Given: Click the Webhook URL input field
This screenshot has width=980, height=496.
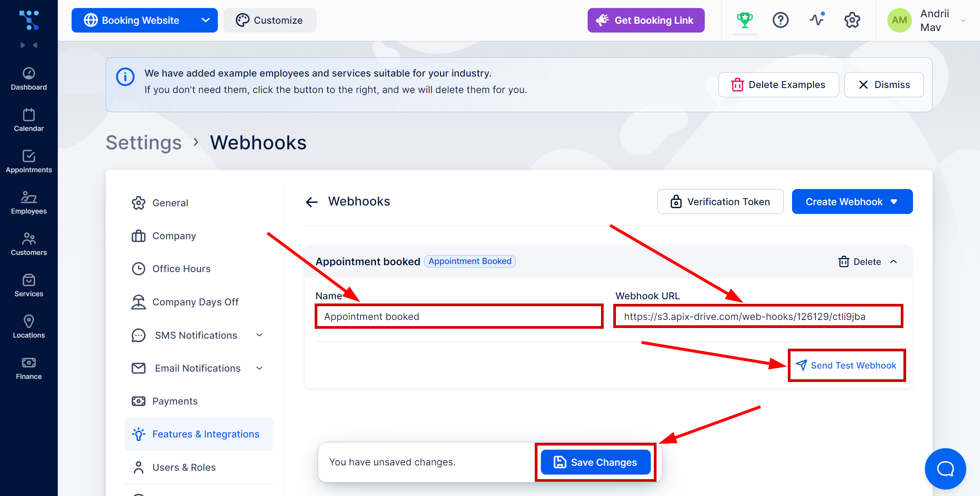Looking at the screenshot, I should point(757,316).
